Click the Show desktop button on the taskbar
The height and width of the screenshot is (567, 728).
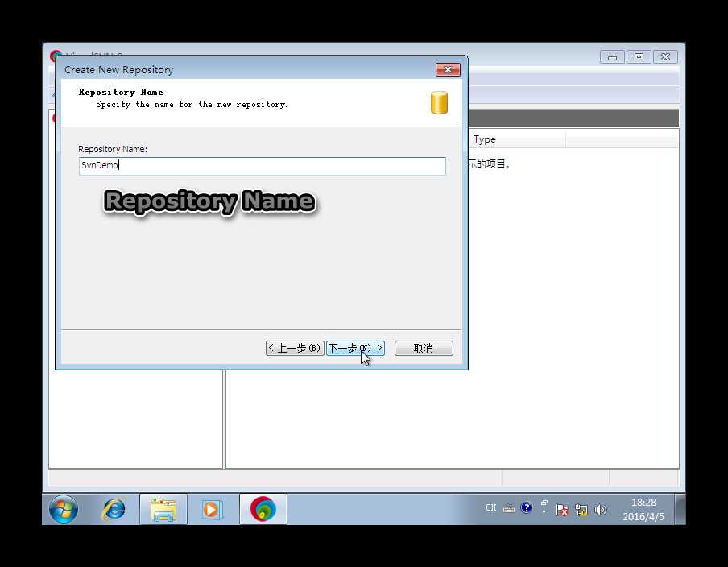pos(680,510)
